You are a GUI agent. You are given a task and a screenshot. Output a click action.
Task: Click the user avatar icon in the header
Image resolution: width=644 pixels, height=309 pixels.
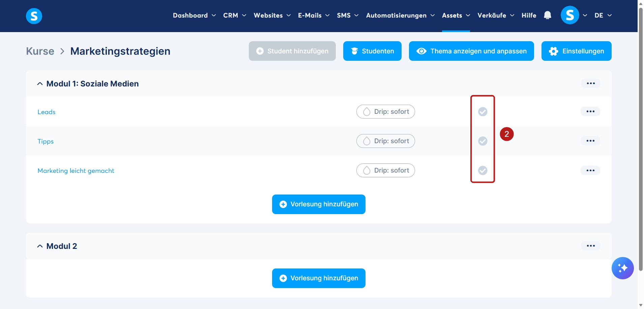[570, 15]
